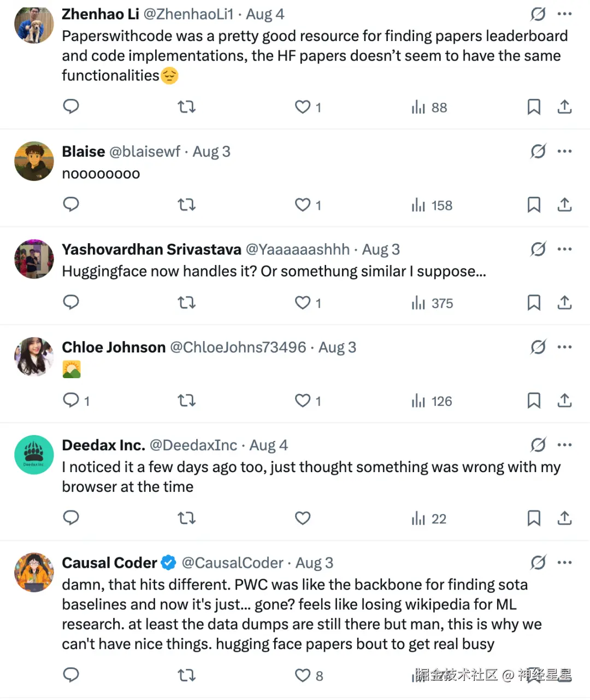Open Deedax Inc. bear paw avatar

(x=34, y=455)
